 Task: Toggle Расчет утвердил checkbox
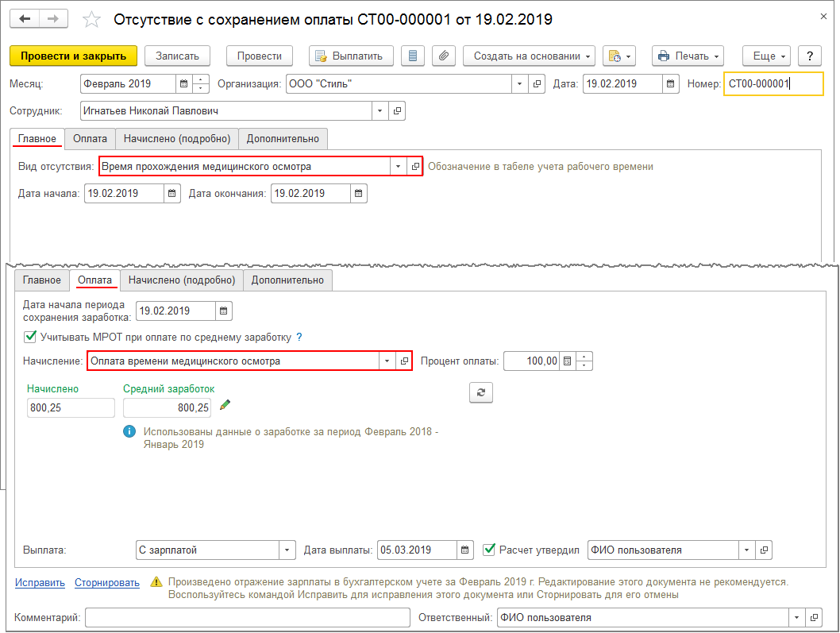488,550
